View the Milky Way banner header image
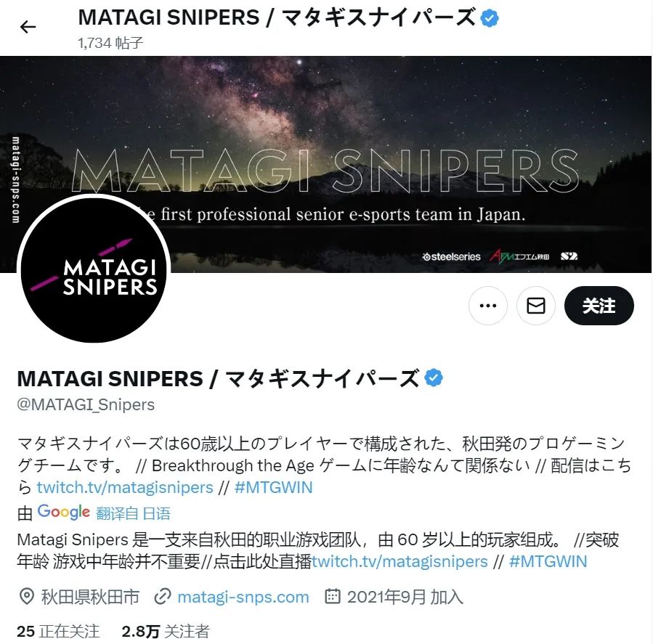The image size is (653, 644). point(325,164)
